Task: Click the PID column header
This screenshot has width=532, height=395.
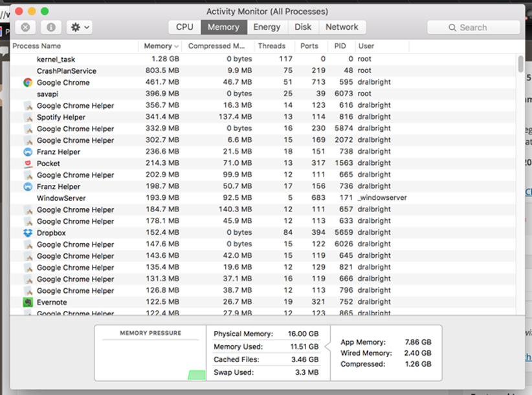Action: point(340,46)
